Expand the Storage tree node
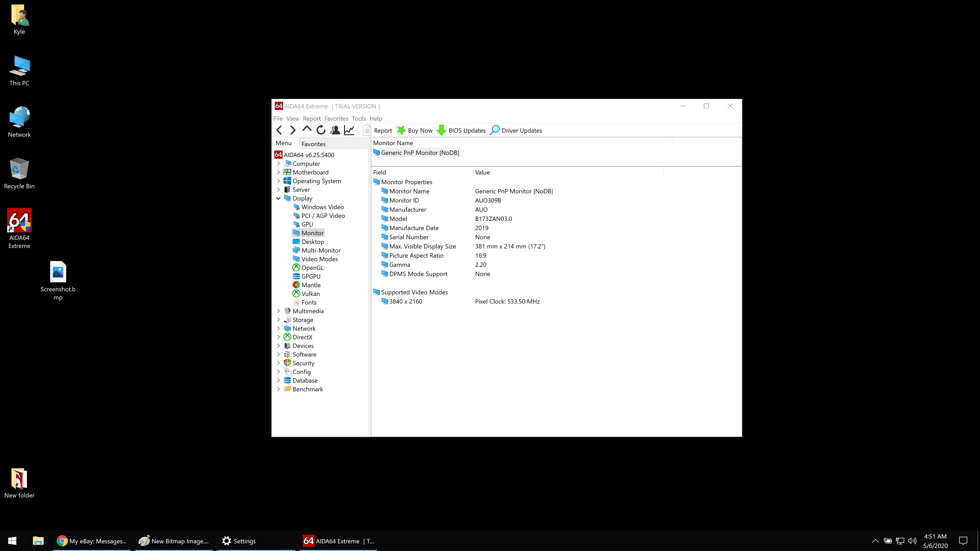 point(278,320)
